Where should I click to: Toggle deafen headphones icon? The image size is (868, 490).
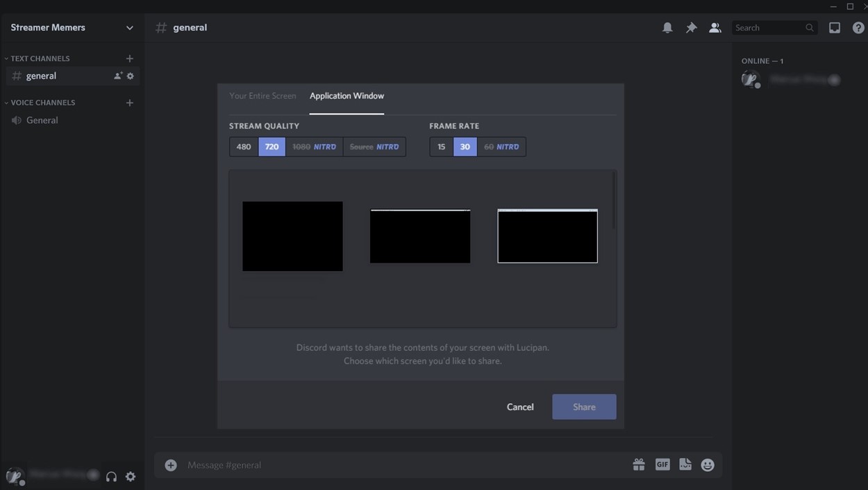(111, 477)
